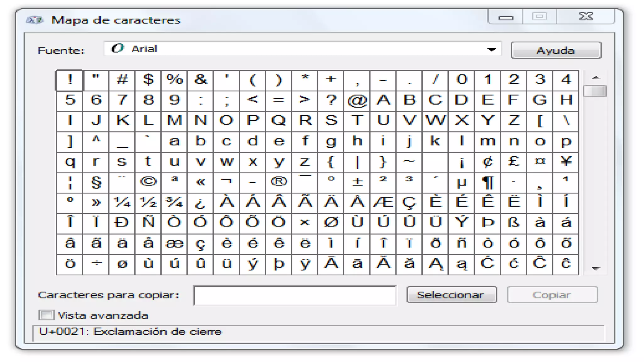The image size is (644, 362).
Task: Choose the Ñ capital letter cell
Action: click(148, 223)
